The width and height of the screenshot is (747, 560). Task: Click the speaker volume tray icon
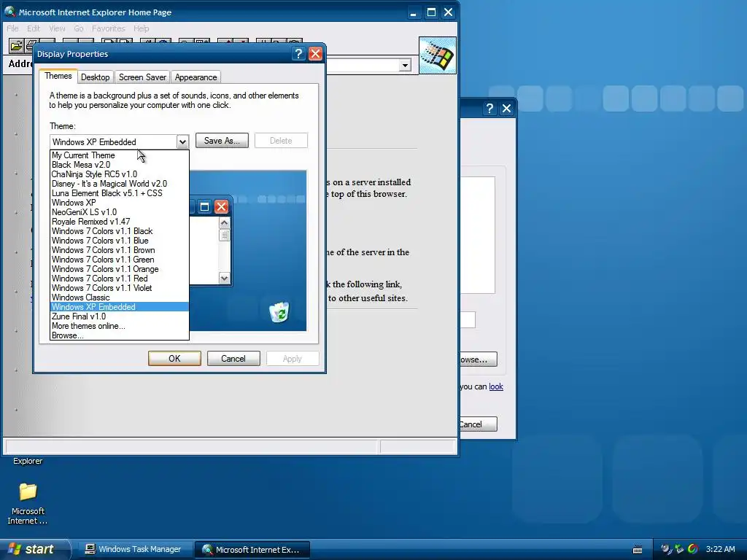click(x=666, y=549)
